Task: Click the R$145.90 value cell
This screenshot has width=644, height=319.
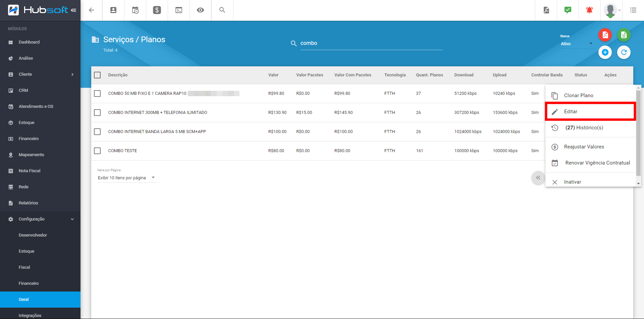Action: point(343,113)
